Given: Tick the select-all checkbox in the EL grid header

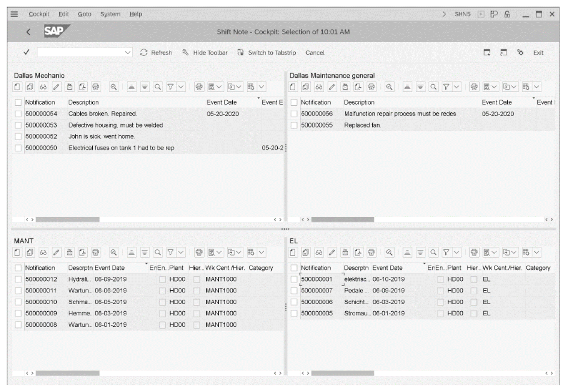Looking at the screenshot, I should click(294, 268).
